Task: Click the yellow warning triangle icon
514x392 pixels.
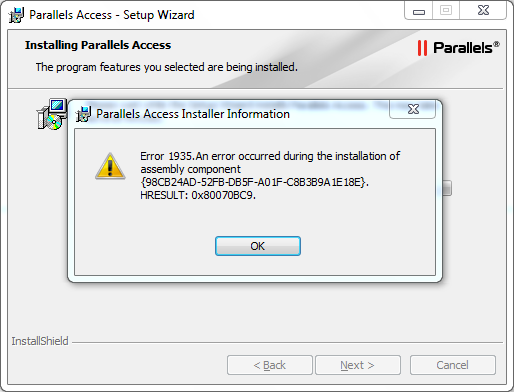Action: (110, 166)
